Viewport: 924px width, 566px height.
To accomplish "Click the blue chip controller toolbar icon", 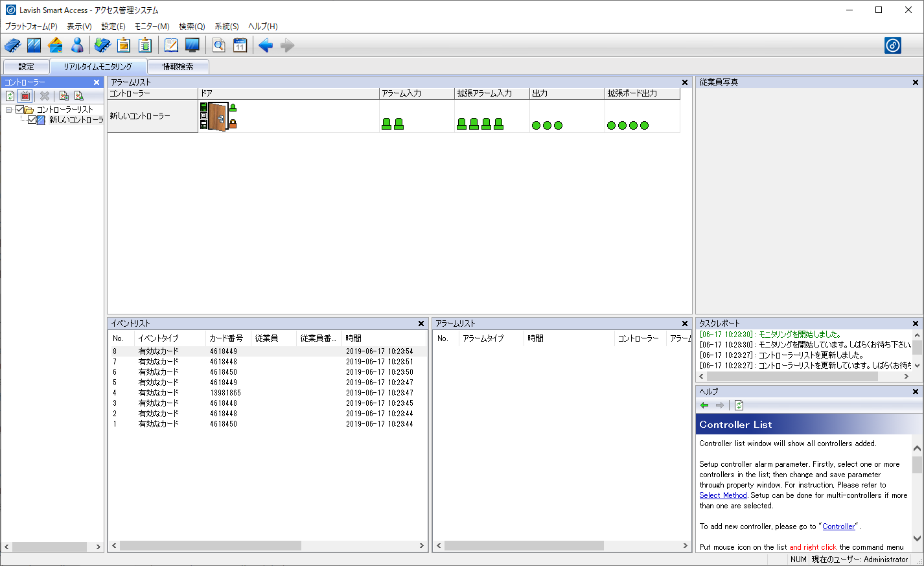I will [x=12, y=45].
